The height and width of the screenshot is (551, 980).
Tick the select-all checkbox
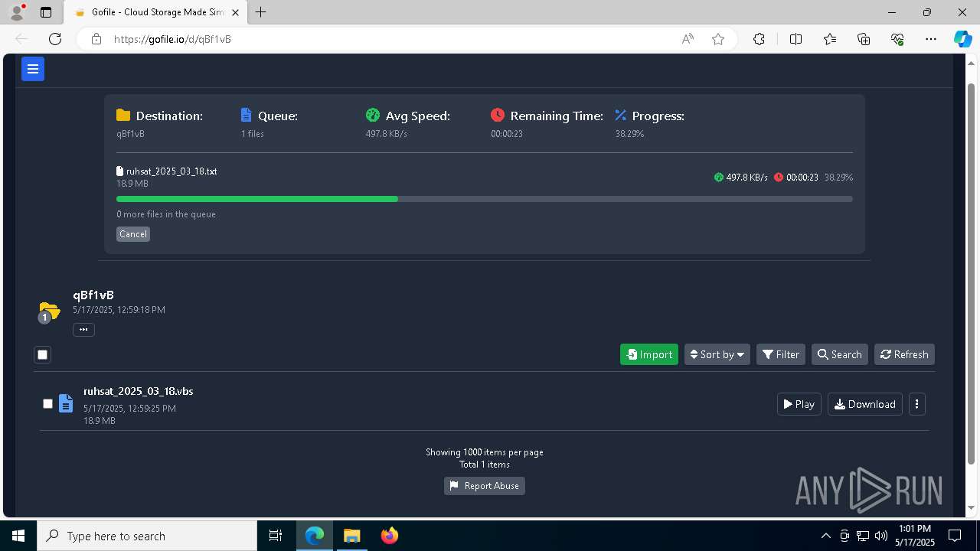43,354
